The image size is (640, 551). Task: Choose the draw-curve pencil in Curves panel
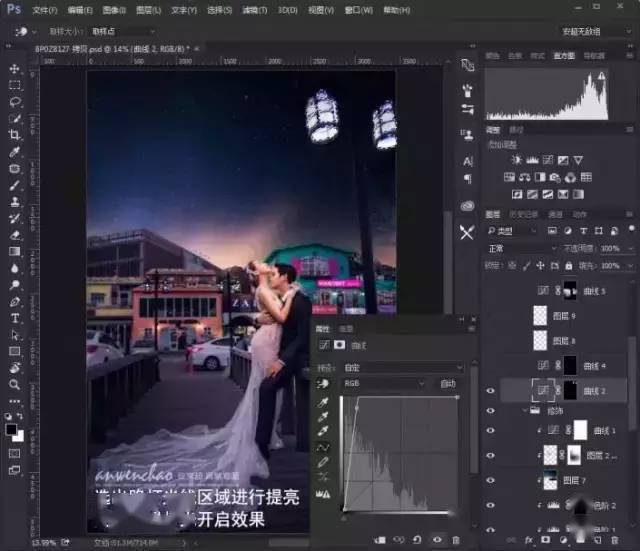(323, 462)
